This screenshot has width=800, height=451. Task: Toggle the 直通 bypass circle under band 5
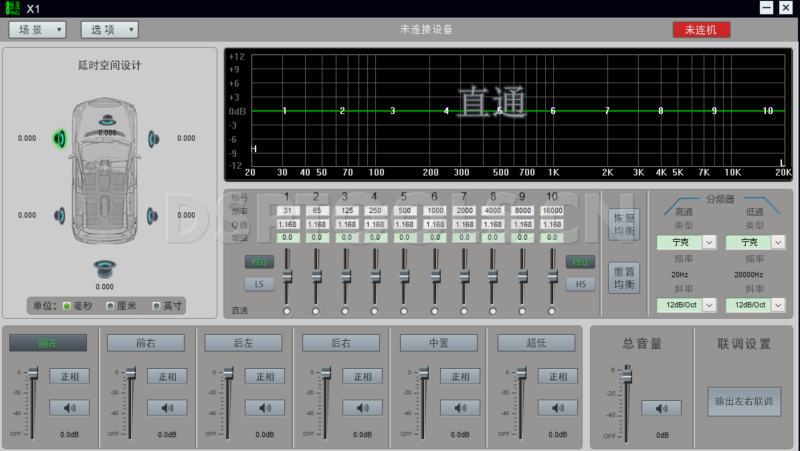click(405, 311)
